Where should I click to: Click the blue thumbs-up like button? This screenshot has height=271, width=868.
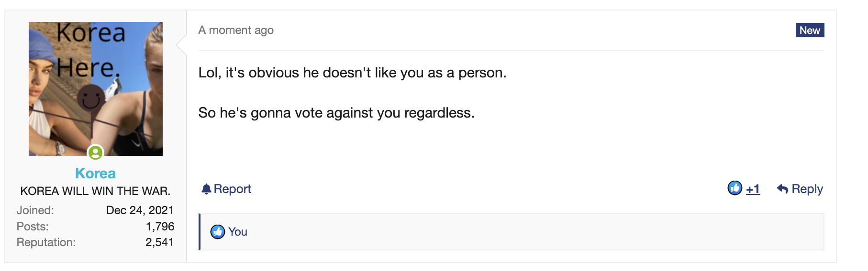point(735,188)
